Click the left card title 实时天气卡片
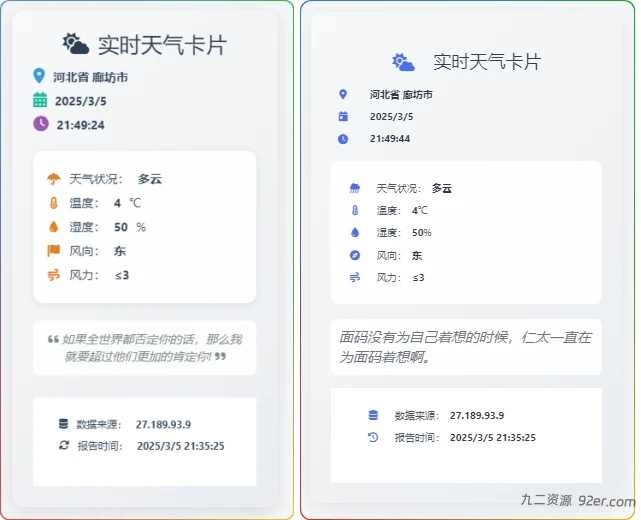 [x=162, y=45]
